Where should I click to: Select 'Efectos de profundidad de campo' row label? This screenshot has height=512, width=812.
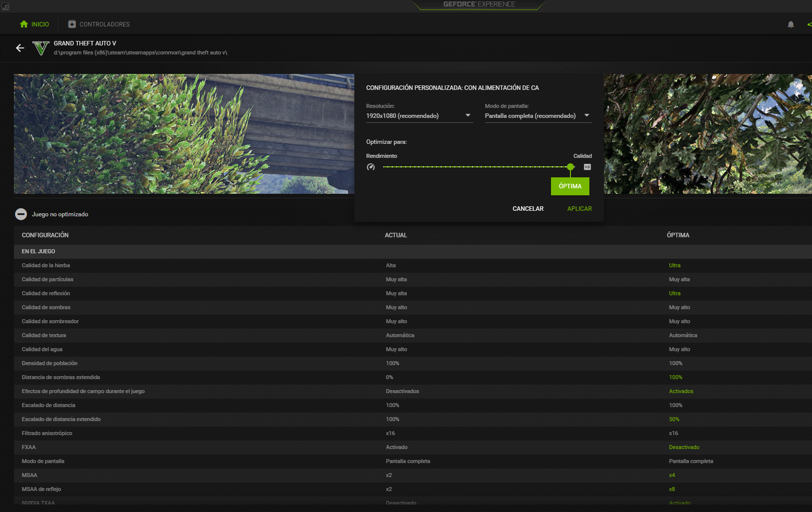(83, 391)
